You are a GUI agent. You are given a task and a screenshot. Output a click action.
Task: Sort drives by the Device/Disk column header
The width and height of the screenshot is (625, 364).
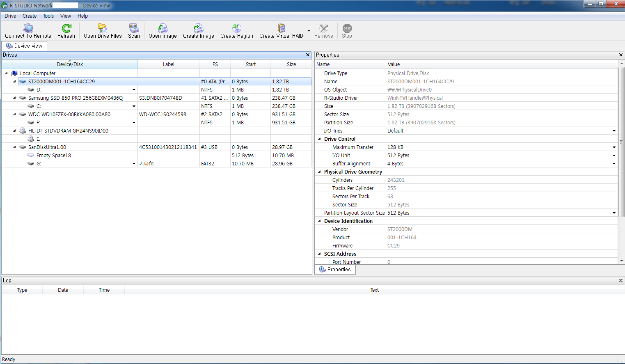[70, 64]
